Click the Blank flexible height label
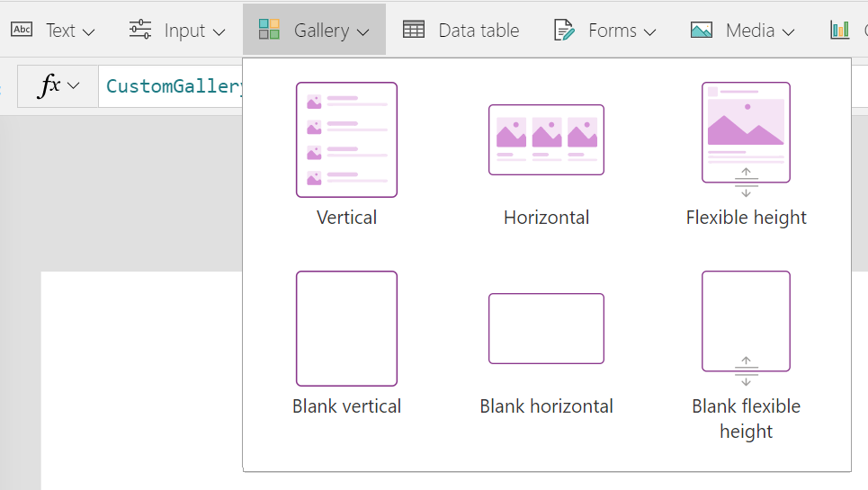 (746, 418)
